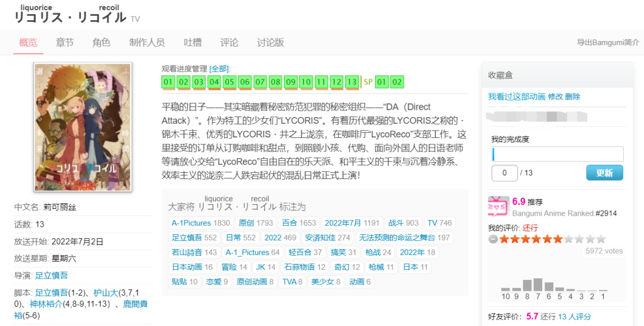Open director link 足立慎吾
644x326 pixels.
51,275
